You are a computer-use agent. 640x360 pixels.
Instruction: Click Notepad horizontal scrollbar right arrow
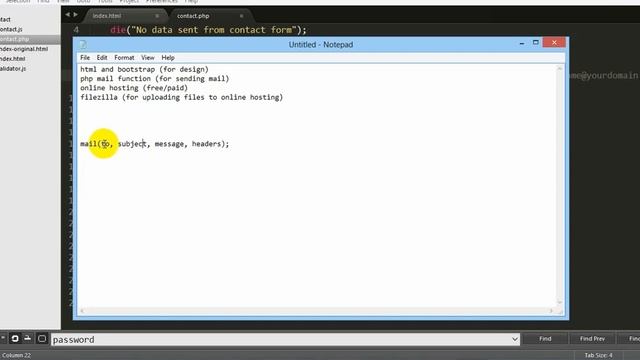551,311
